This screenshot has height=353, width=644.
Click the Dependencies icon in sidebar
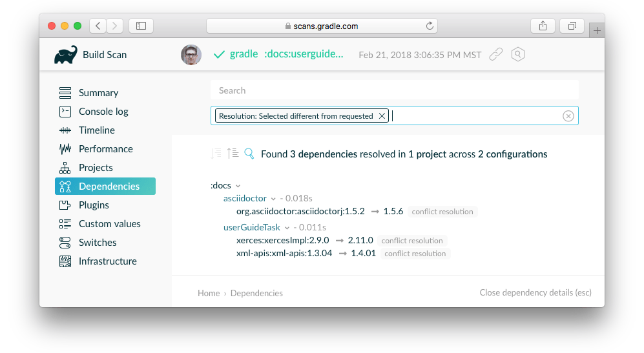65,187
